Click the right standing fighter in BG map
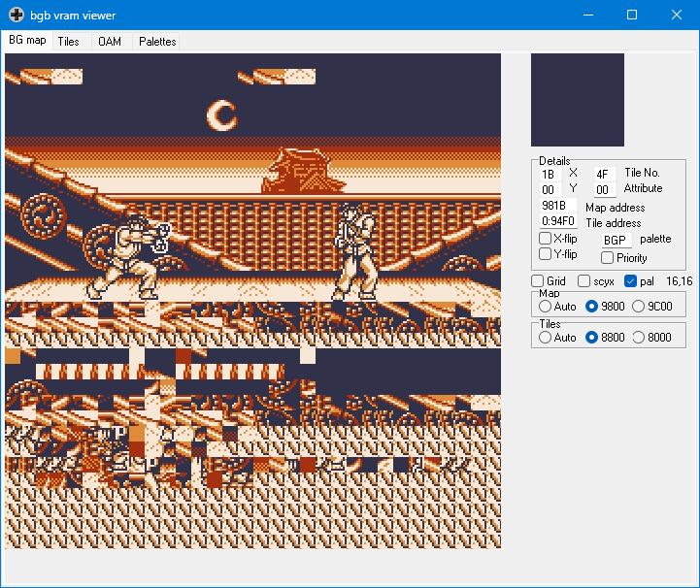The image size is (700, 588). (x=355, y=252)
